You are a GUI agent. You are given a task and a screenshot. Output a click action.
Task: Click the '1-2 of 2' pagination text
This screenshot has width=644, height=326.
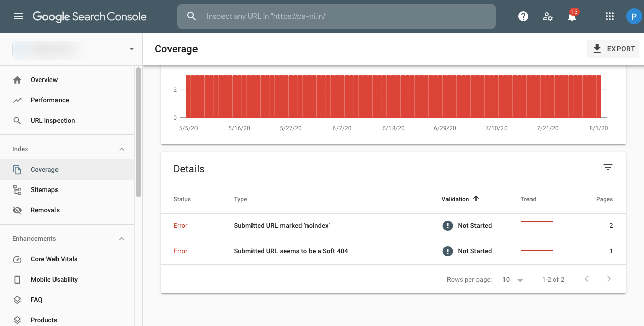point(553,280)
